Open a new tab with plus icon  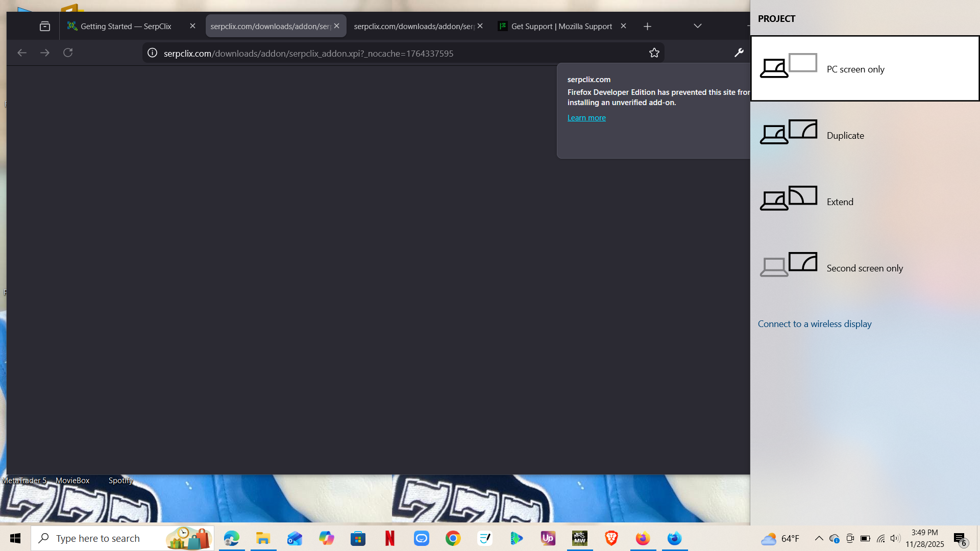click(647, 26)
